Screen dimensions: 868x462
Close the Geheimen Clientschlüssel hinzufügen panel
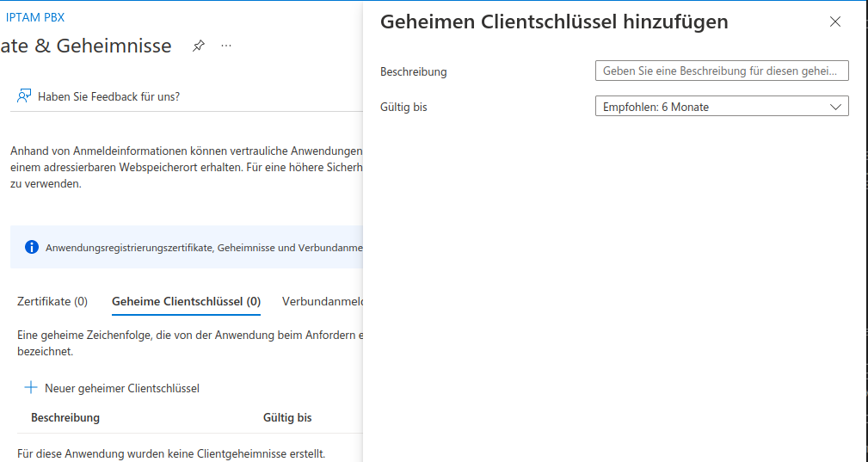pos(834,22)
